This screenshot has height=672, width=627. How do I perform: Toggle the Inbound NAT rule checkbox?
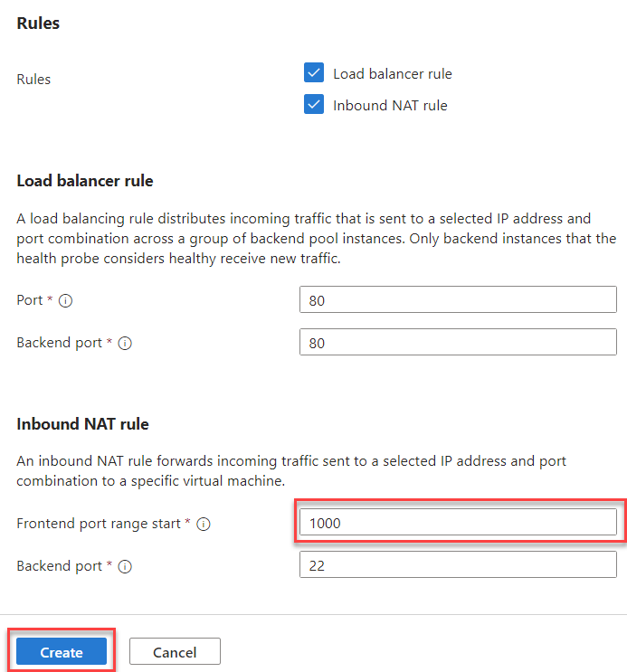point(314,104)
